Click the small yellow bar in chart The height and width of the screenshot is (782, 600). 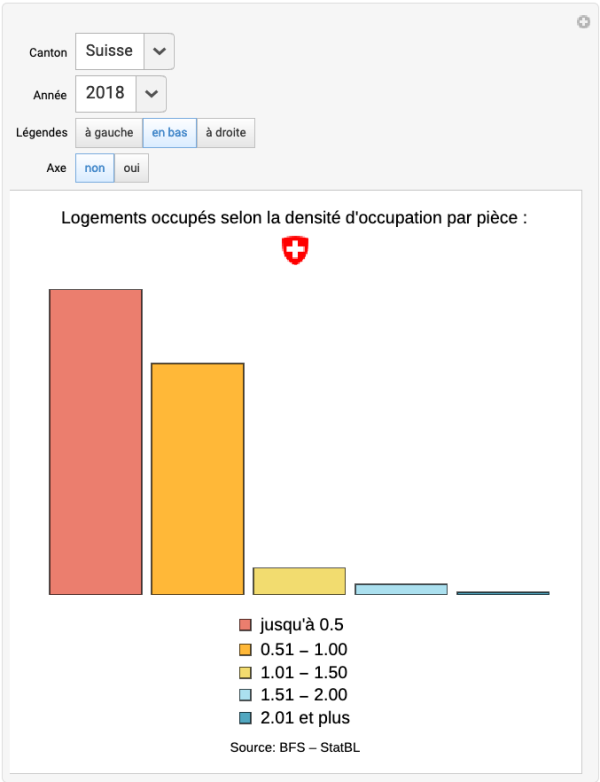tap(299, 581)
